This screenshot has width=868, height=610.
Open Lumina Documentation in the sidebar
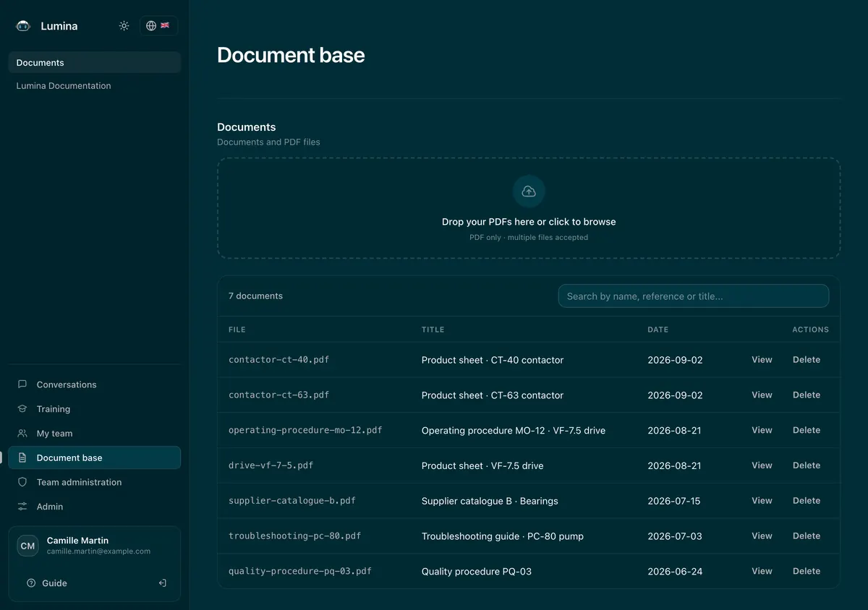tap(95, 85)
